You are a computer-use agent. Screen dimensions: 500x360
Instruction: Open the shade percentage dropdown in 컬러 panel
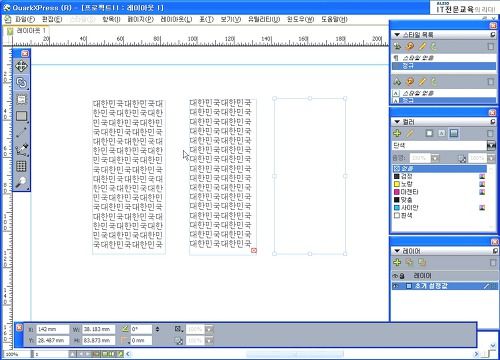coord(435,158)
